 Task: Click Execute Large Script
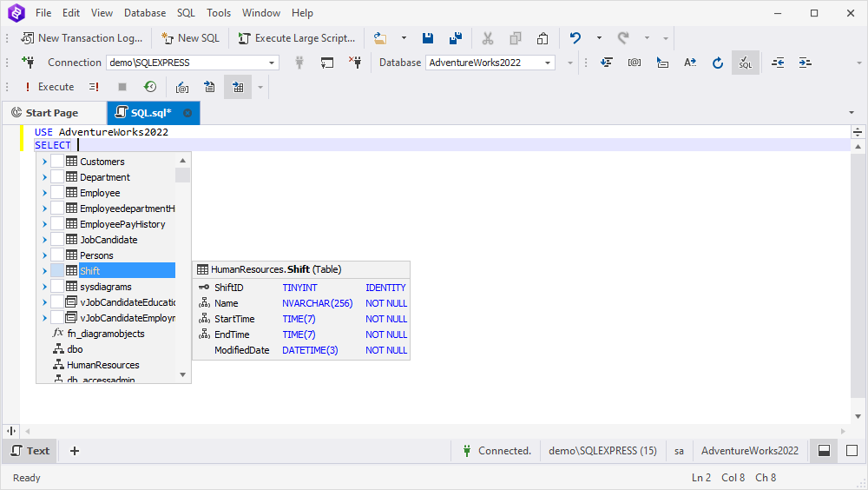pos(297,38)
